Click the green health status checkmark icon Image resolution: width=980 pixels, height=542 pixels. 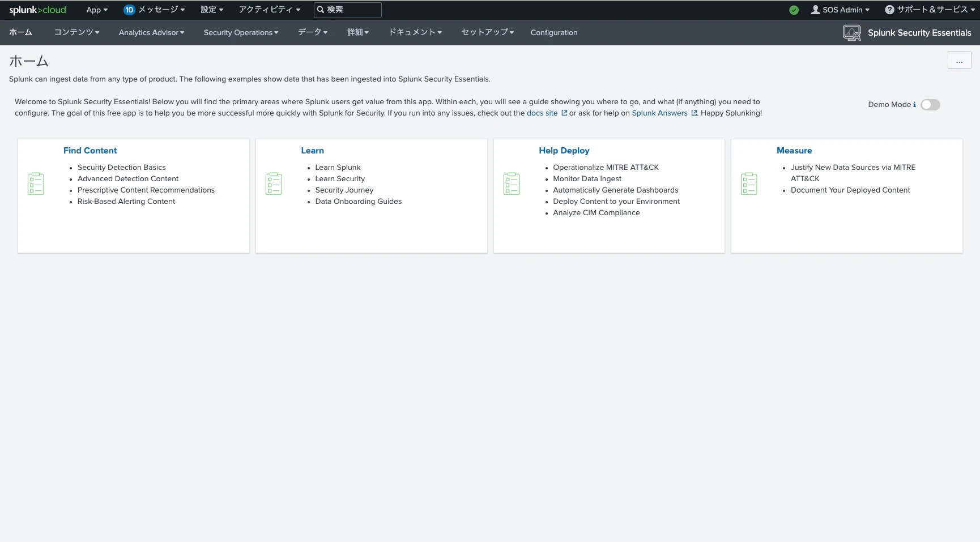(x=794, y=10)
